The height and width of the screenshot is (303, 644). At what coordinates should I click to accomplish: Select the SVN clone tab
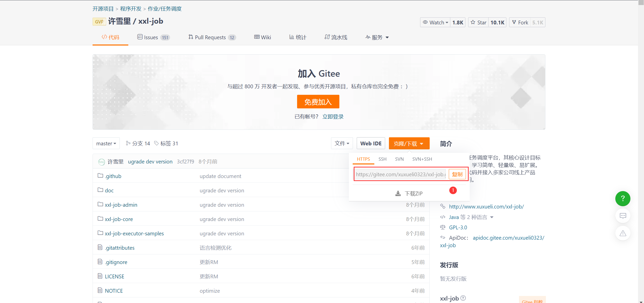(399, 159)
